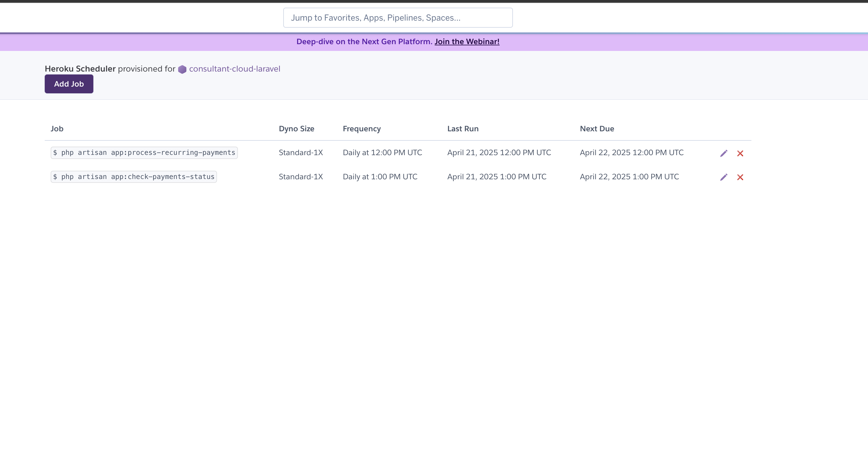Click the purple hexagon app icon
Screen dimensions: 868x451
tap(182, 69)
